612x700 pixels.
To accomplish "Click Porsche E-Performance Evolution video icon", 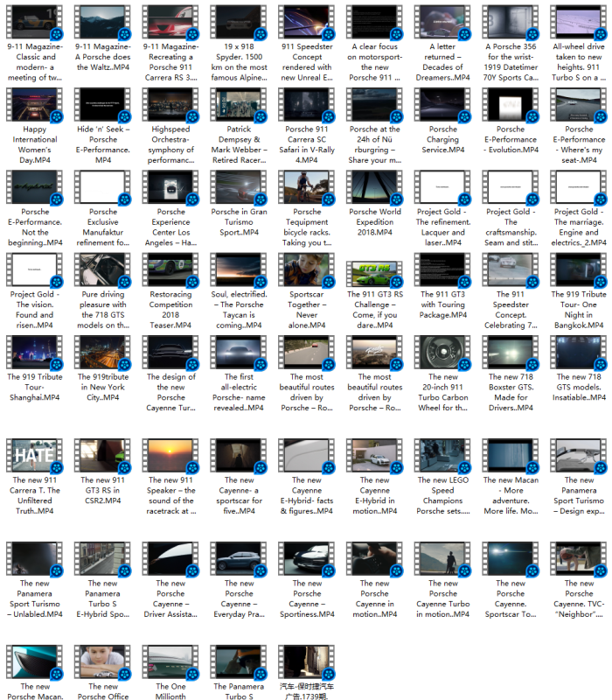I will click(x=511, y=104).
